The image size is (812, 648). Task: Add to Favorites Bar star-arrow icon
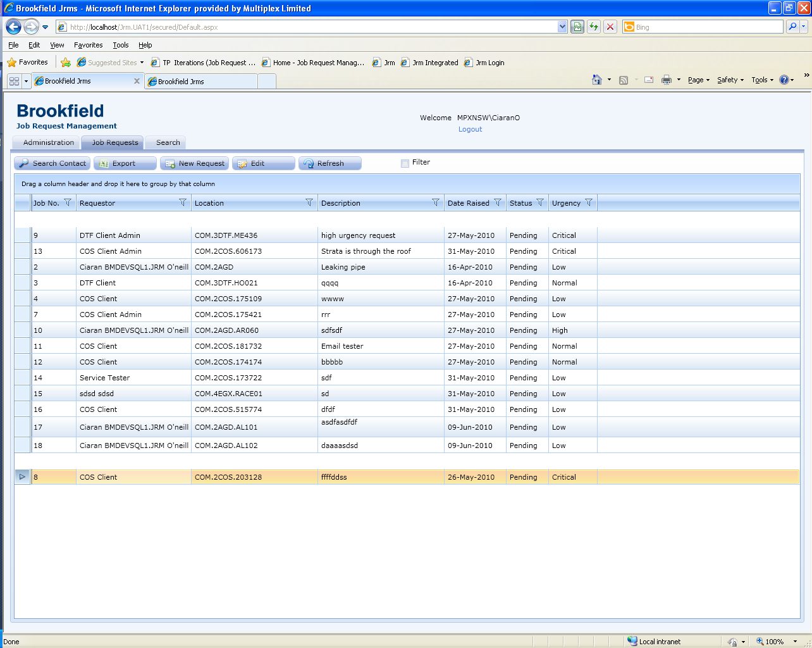click(66, 62)
